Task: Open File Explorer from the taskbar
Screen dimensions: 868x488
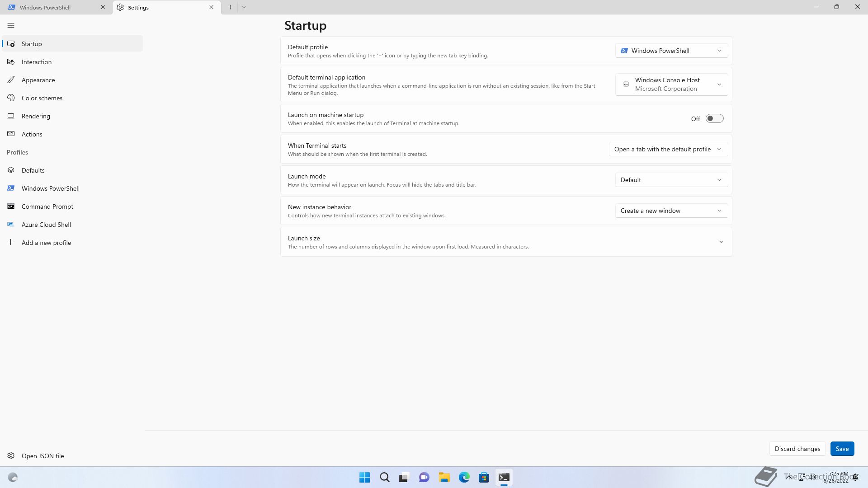Action: 444,478
